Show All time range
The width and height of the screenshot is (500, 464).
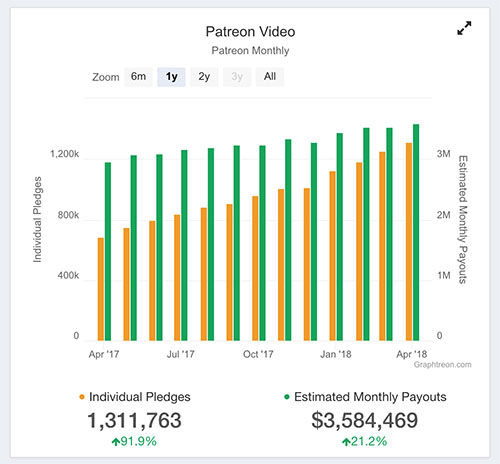(270, 77)
